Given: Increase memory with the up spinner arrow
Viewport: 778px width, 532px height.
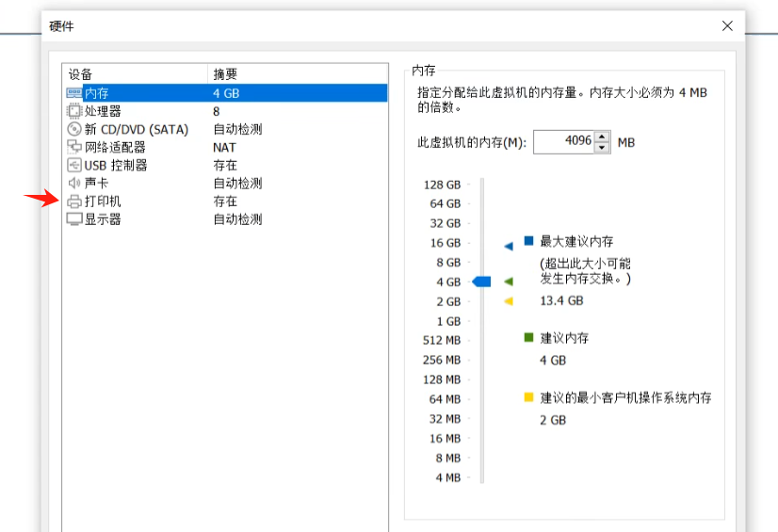Looking at the screenshot, I should point(602,137).
